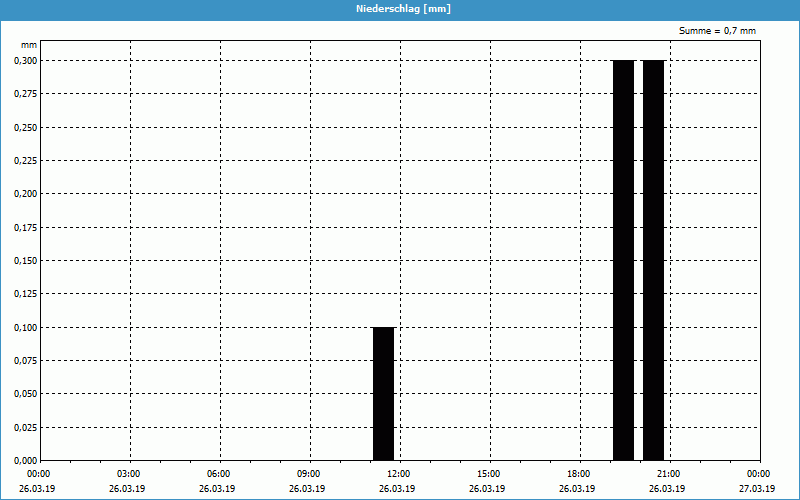Click the 0,150 y-axis value
The width and height of the screenshot is (800, 500).
tap(23, 260)
